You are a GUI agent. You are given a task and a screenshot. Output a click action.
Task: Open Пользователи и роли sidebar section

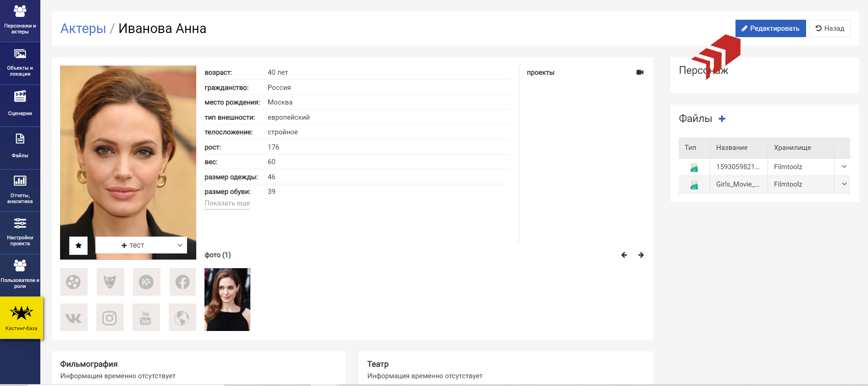tap(20, 275)
